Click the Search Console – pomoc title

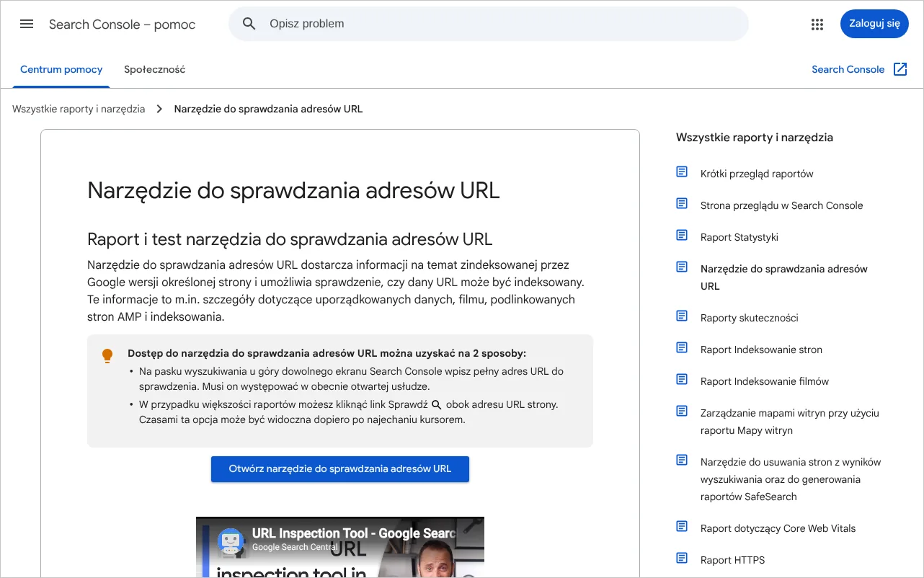(123, 25)
